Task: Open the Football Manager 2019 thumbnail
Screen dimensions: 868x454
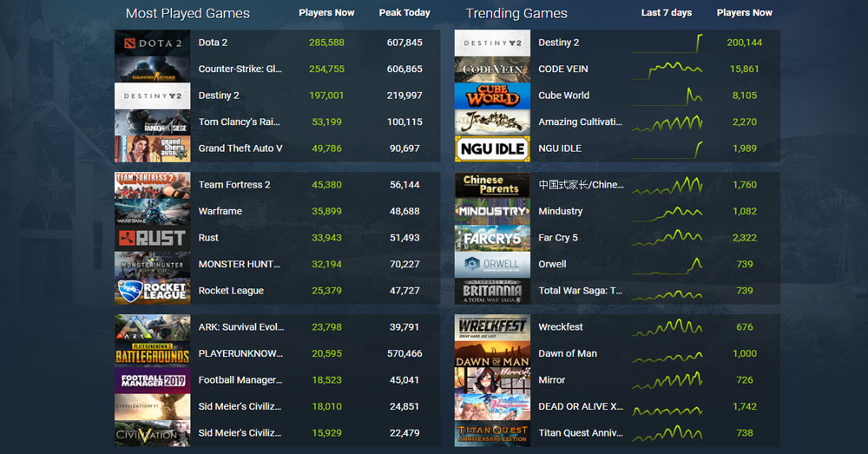Action: (x=152, y=380)
